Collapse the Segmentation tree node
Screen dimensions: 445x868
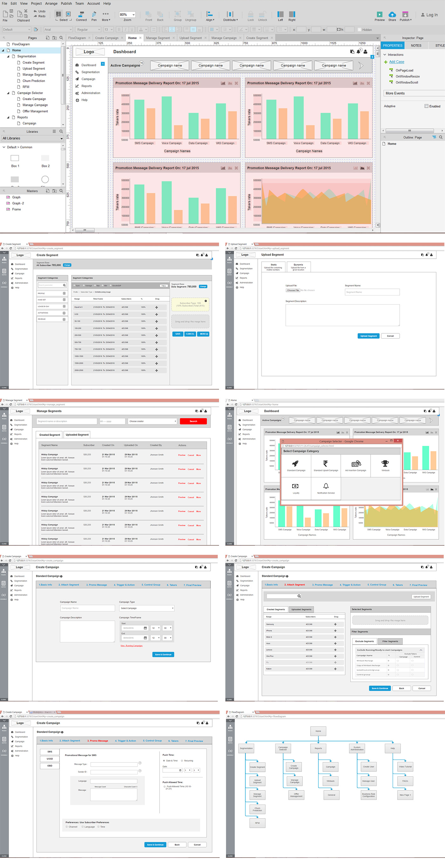(x=8, y=57)
